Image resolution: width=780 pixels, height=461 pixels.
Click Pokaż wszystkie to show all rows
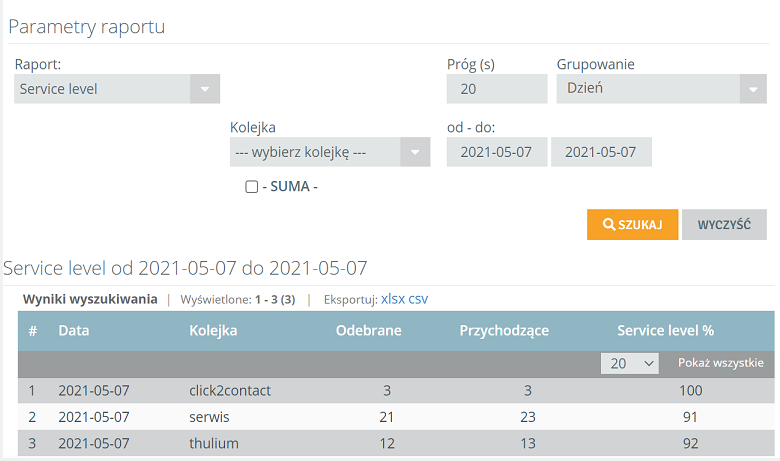720,363
